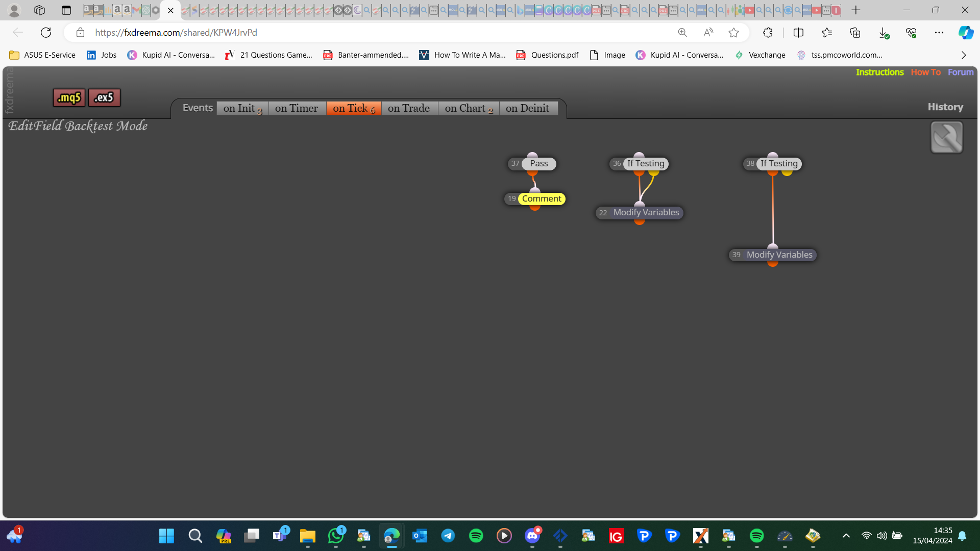The width and height of the screenshot is (980, 551).
Task: Open the Banter-ammended bookmark
Action: [366, 55]
